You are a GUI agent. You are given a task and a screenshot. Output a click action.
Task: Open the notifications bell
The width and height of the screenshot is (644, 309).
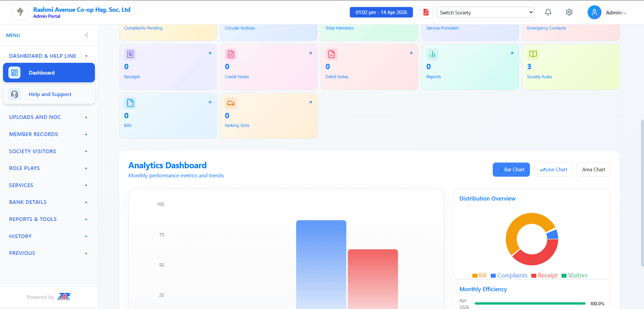click(548, 12)
